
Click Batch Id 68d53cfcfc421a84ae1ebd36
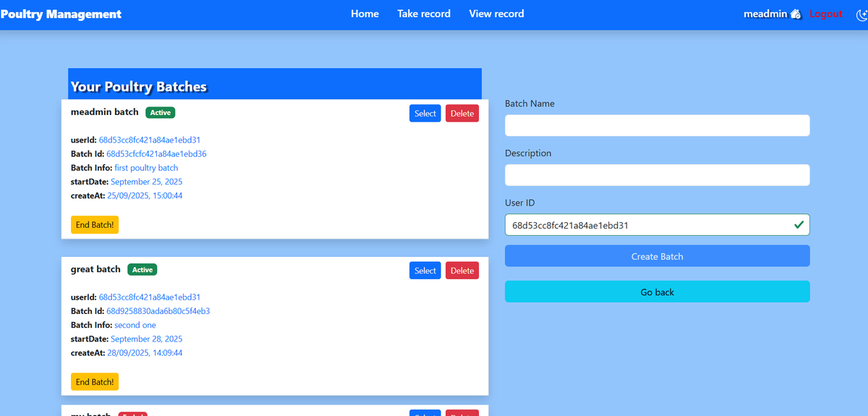point(156,154)
